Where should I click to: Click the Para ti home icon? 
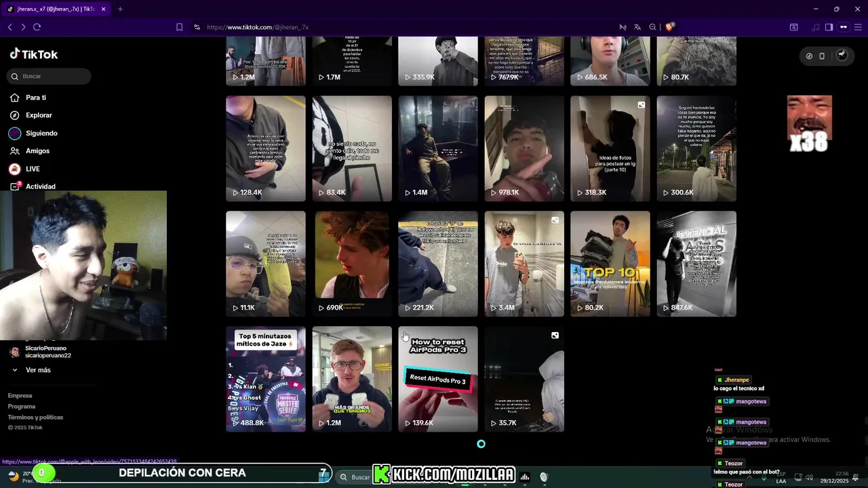click(15, 98)
